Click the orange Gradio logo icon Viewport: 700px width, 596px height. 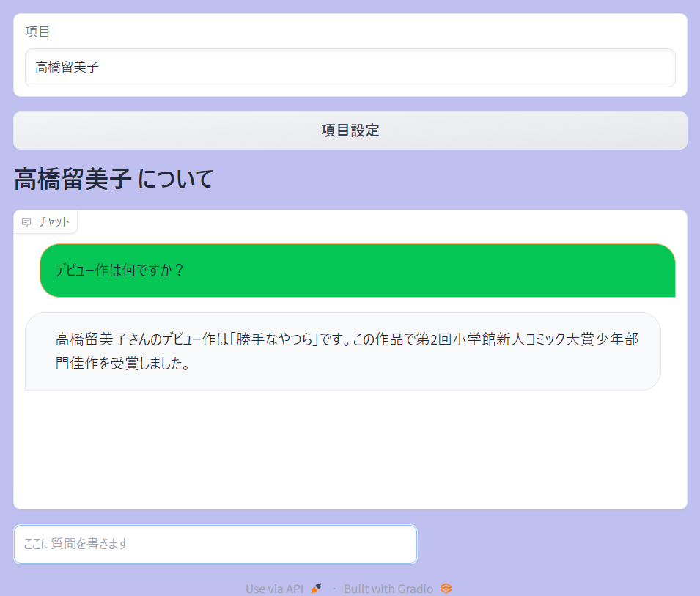click(446, 589)
